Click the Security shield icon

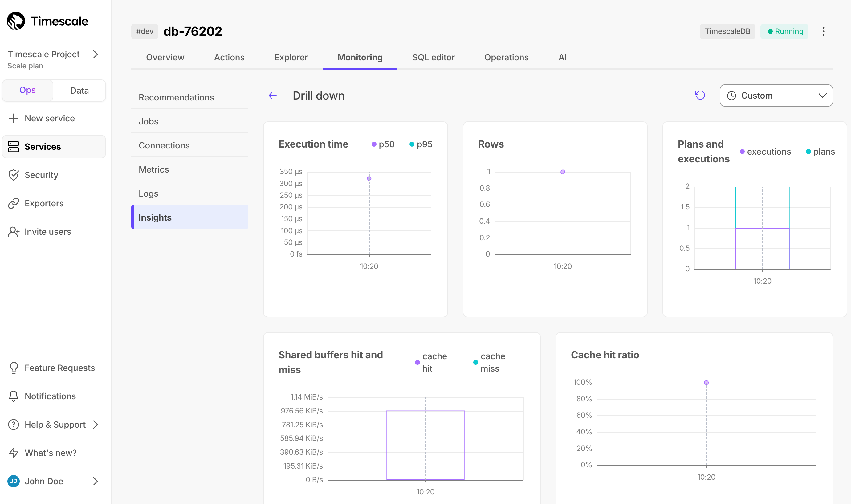click(13, 175)
